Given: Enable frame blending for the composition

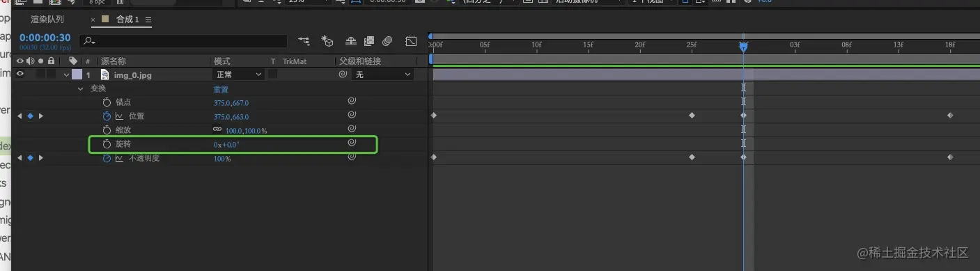Looking at the screenshot, I should [x=369, y=41].
